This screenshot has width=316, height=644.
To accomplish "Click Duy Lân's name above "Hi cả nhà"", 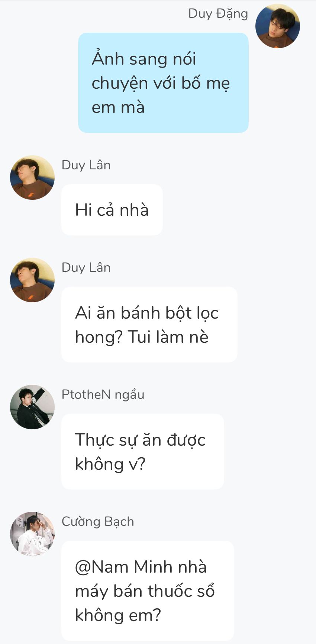I will (x=86, y=165).
